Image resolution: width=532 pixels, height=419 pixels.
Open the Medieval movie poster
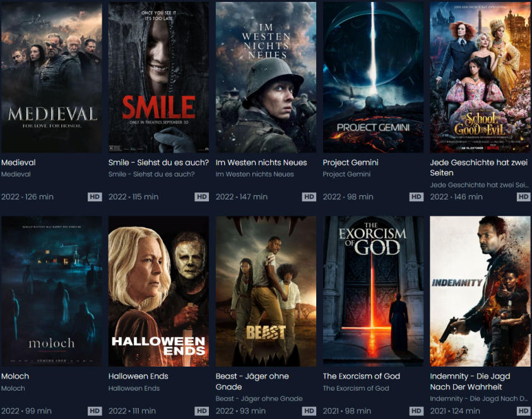tap(52, 78)
